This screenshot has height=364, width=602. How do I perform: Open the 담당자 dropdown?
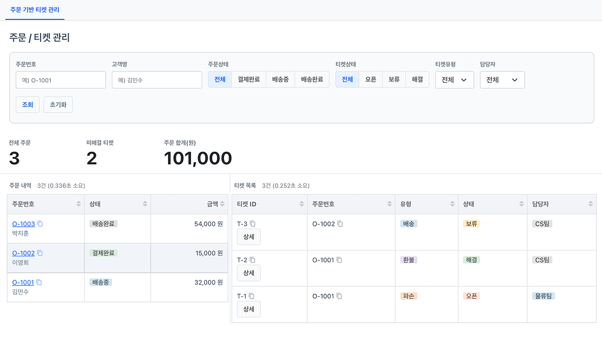click(x=502, y=80)
